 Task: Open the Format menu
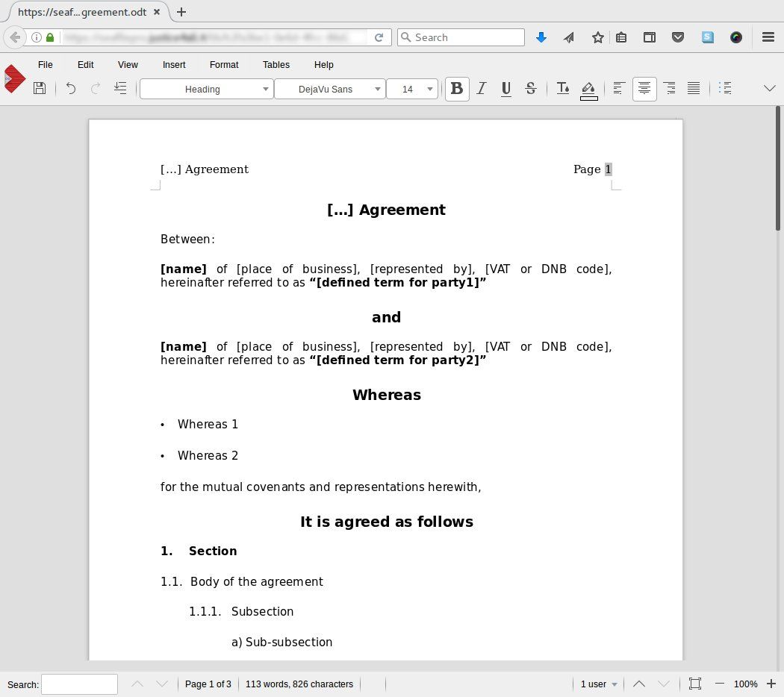tap(224, 65)
